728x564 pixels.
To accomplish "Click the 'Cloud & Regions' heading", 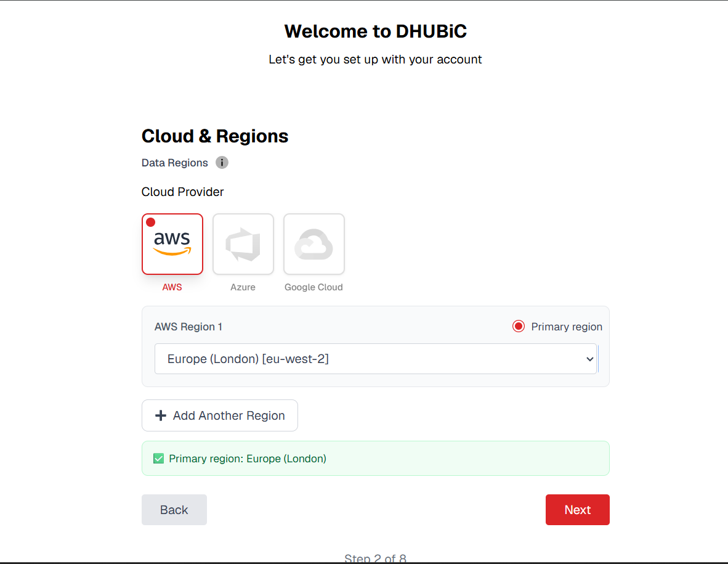I will 215,136.
